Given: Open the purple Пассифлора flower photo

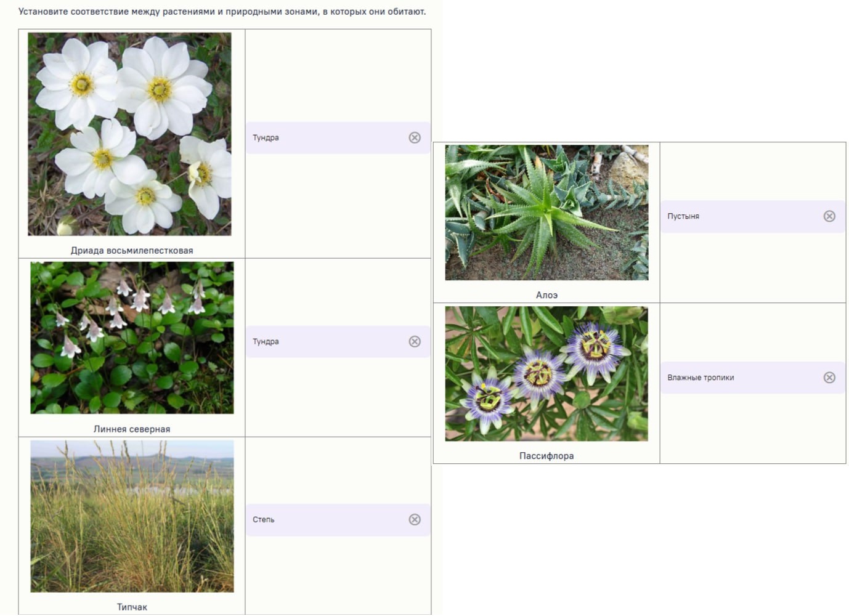Looking at the screenshot, I should pyautogui.click(x=546, y=374).
